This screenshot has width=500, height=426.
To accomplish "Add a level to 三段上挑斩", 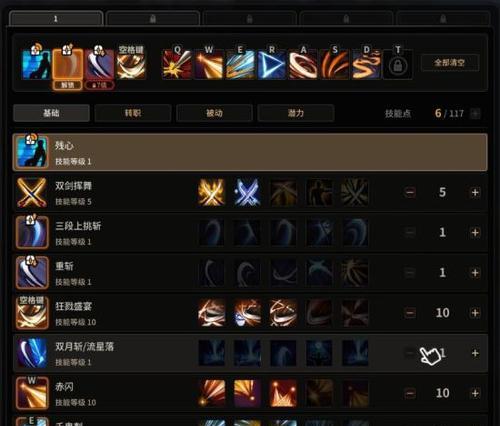I will (475, 232).
